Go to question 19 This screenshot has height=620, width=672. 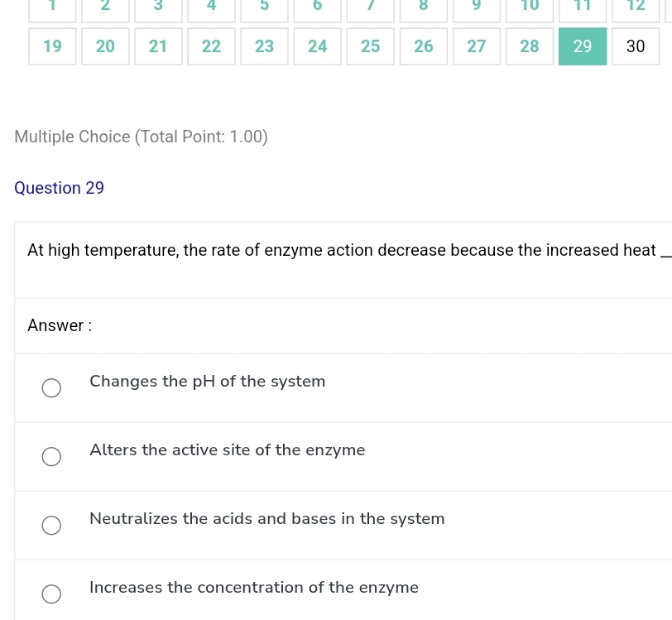coord(52,46)
